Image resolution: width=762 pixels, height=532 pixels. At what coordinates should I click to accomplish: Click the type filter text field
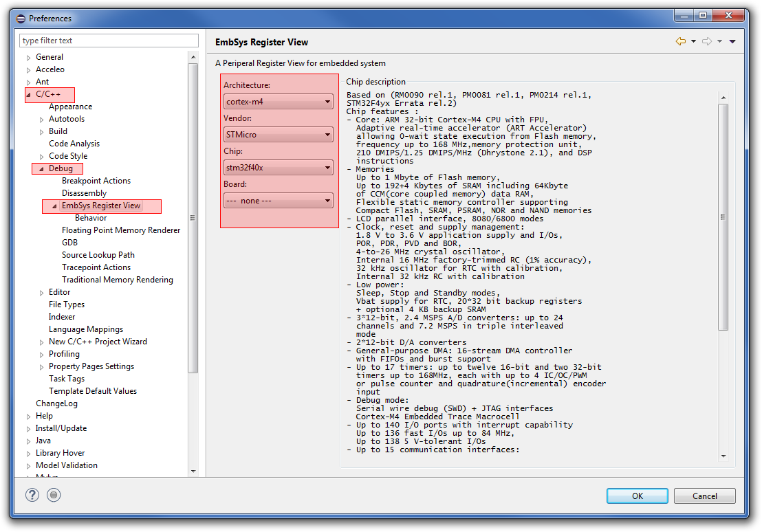109,41
